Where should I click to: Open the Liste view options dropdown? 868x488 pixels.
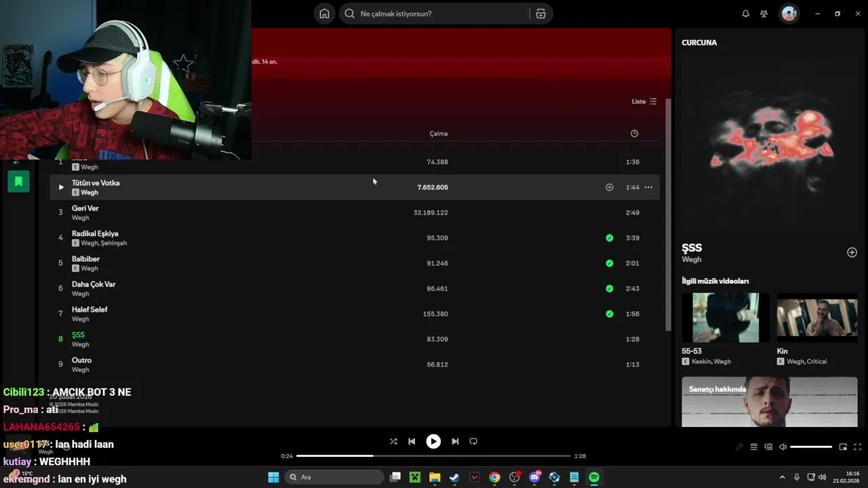click(644, 102)
